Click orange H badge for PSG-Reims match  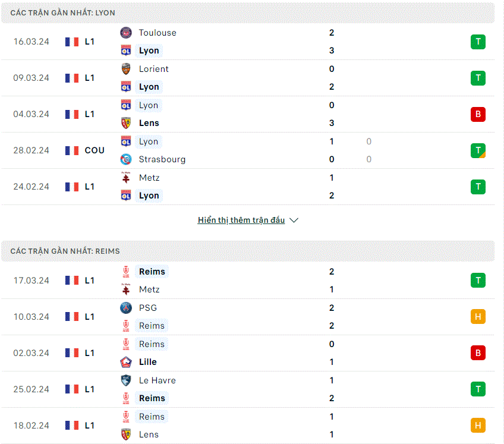pyautogui.click(x=478, y=317)
